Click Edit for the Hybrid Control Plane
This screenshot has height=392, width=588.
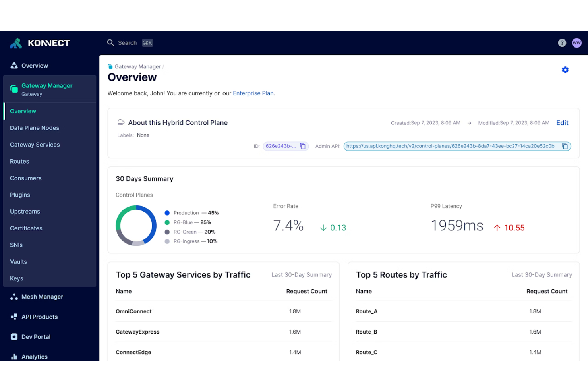click(x=562, y=123)
